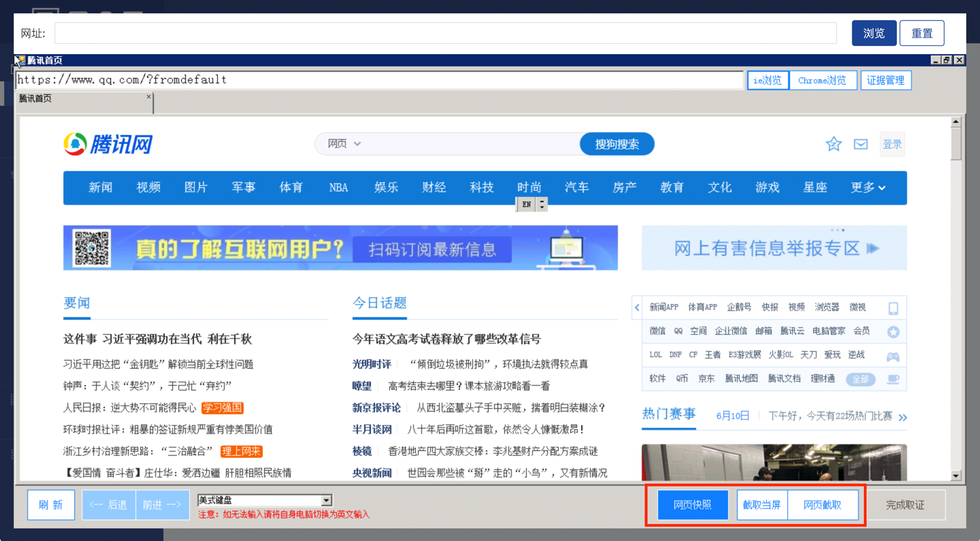Click the QR code in the banner

(x=92, y=248)
